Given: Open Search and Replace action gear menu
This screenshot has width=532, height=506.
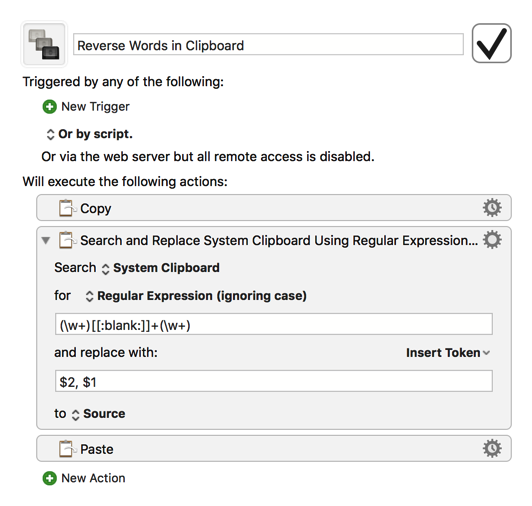Looking at the screenshot, I should click(492, 240).
